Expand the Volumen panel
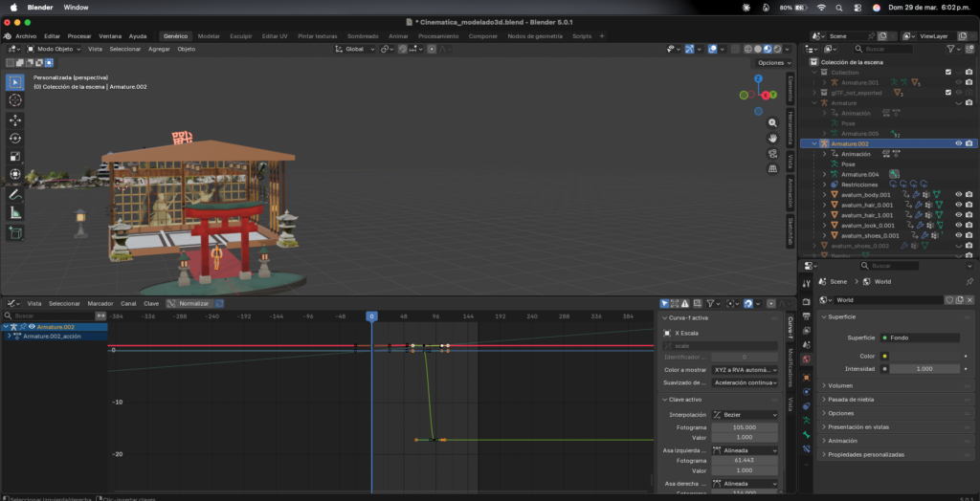 (x=842, y=385)
